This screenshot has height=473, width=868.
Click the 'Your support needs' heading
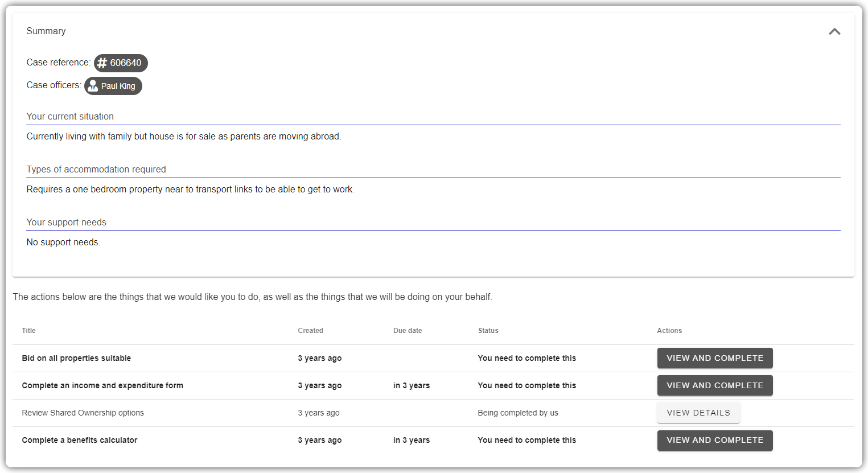67,222
